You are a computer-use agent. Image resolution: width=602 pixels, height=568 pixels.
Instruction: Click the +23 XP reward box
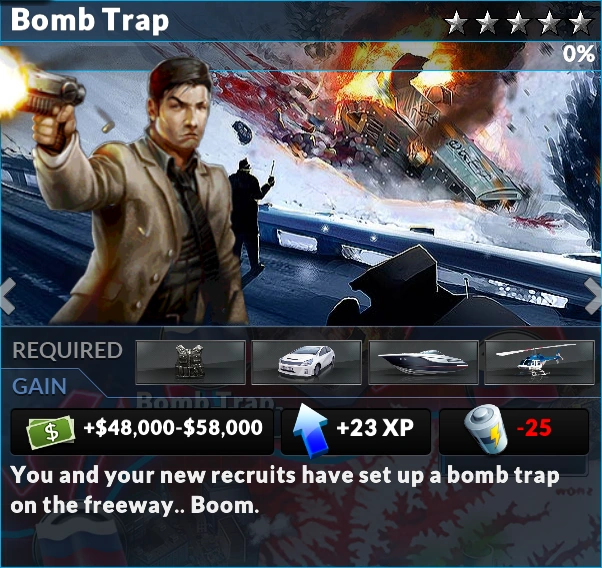point(356,432)
